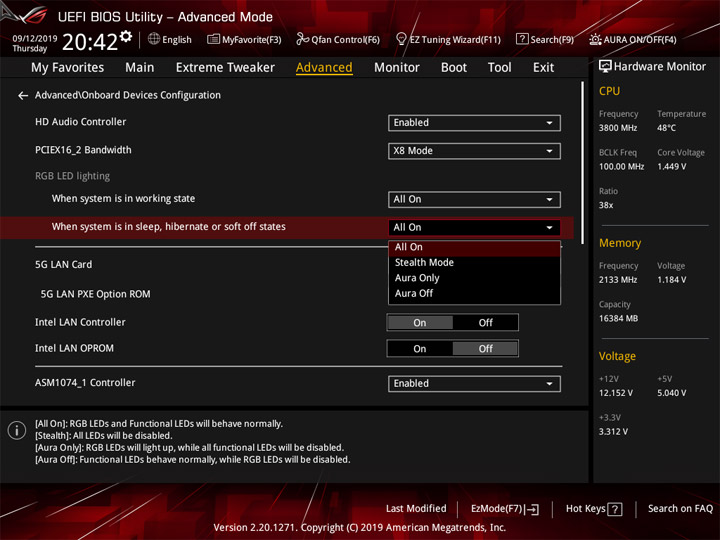The image size is (720, 540).
Task: Switch to Main tab
Action: point(140,68)
